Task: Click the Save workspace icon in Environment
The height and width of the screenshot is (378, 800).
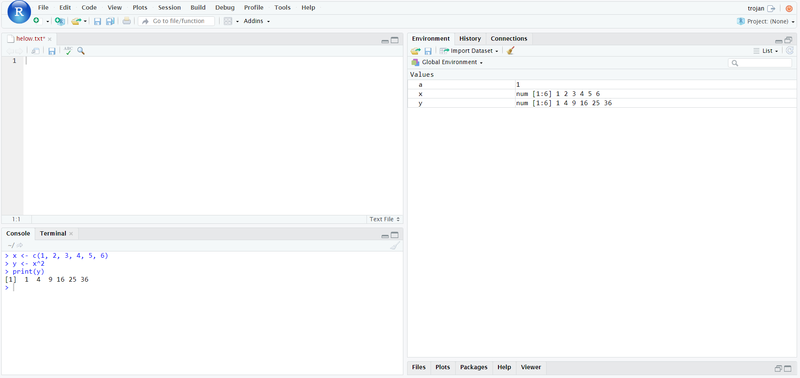Action: pos(428,51)
